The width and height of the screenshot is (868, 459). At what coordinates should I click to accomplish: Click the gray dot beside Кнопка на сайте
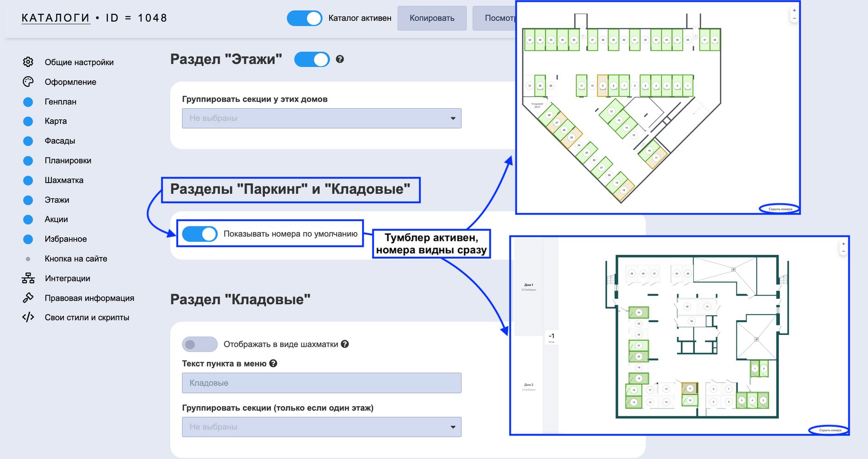[x=28, y=259]
